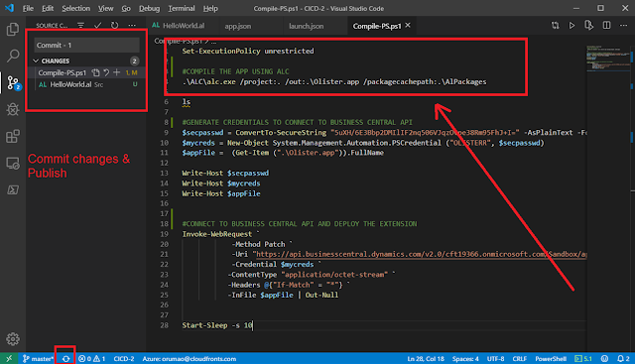
Task: Open the Help menu
Action: click(x=210, y=9)
